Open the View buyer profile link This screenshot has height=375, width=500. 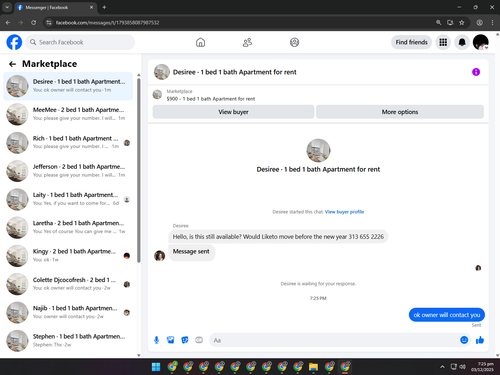(344, 212)
